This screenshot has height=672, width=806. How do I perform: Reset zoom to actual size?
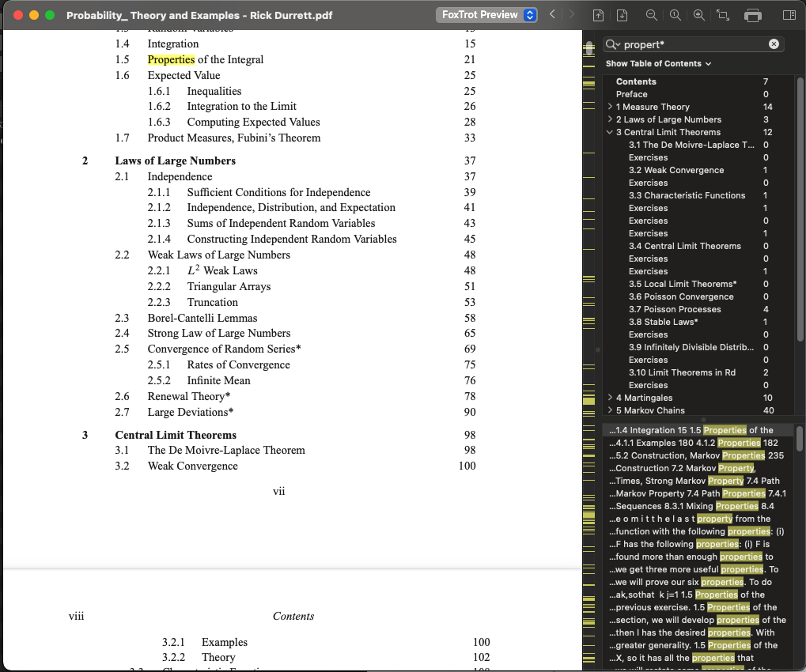pyautogui.click(x=674, y=15)
